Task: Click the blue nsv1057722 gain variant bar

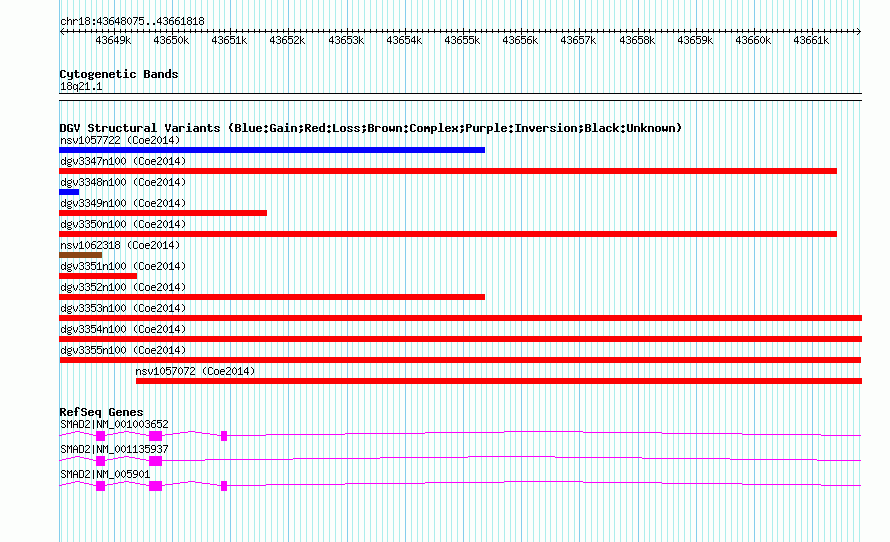Action: [272, 150]
